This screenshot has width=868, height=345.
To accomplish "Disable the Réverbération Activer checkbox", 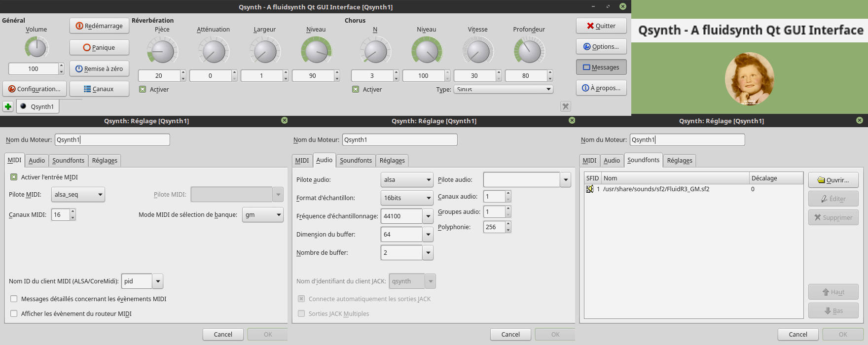I will click(x=143, y=89).
